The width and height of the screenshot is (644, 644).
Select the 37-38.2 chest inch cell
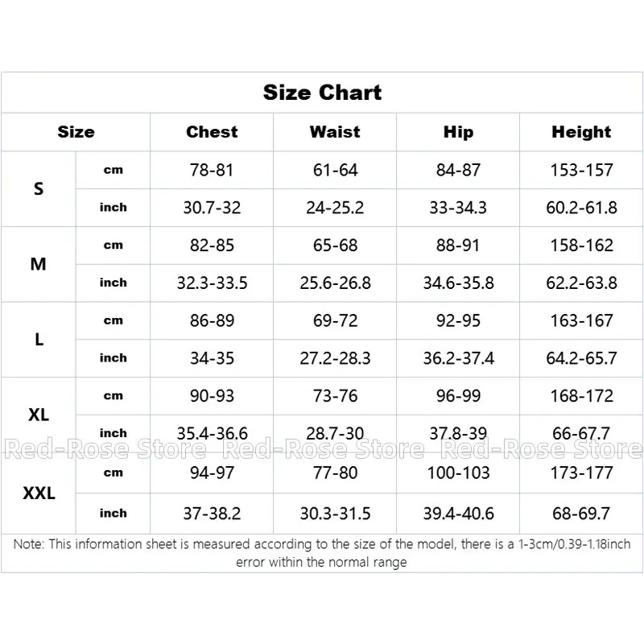[x=212, y=513]
